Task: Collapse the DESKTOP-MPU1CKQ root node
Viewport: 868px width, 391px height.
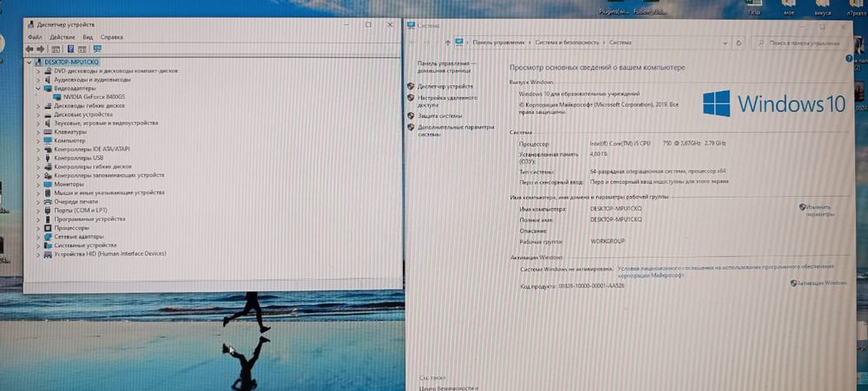Action: coord(30,62)
